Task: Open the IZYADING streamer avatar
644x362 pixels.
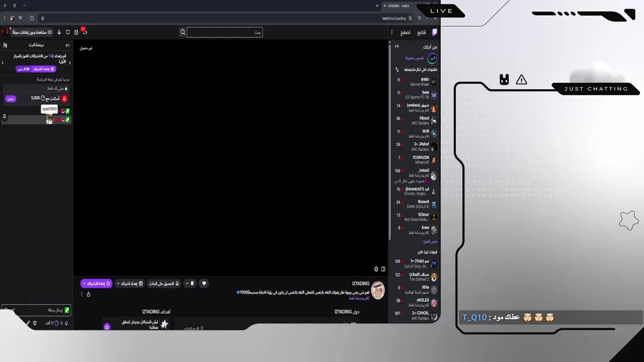Action: tap(378, 290)
